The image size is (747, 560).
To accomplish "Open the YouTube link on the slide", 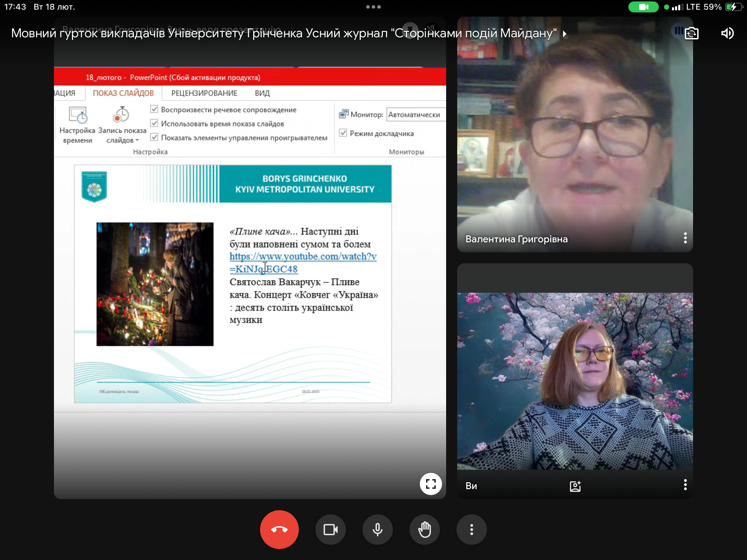I will (x=303, y=256).
